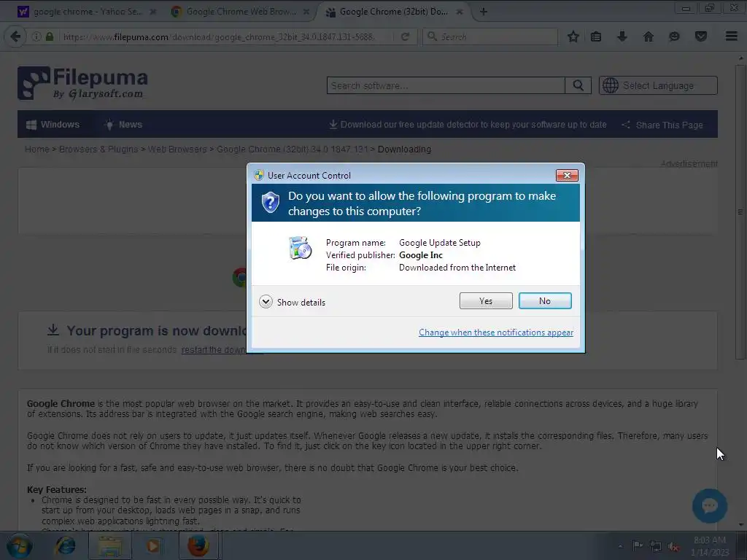Click the Firefox back arrow button
The image size is (747, 560).
pyautogui.click(x=15, y=36)
